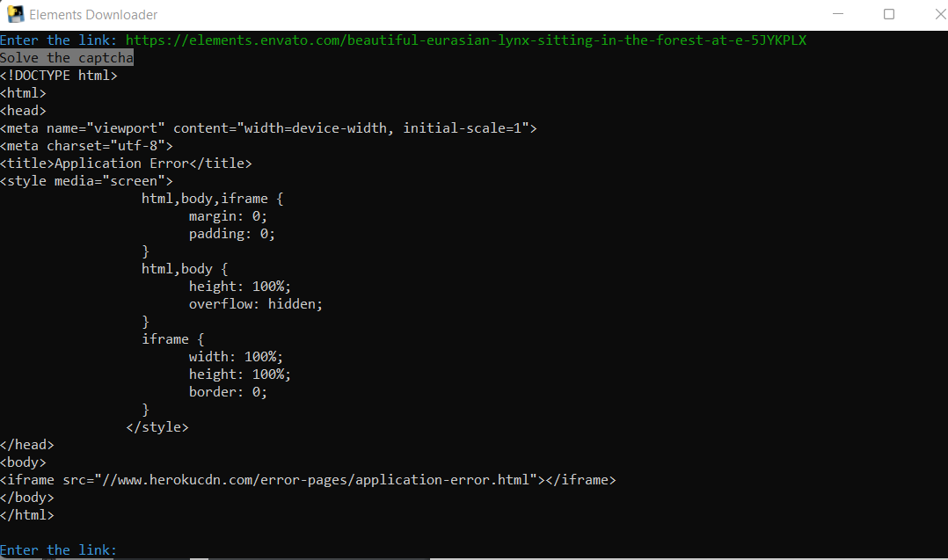
Task: Click the closing style tag
Action: coord(157,427)
